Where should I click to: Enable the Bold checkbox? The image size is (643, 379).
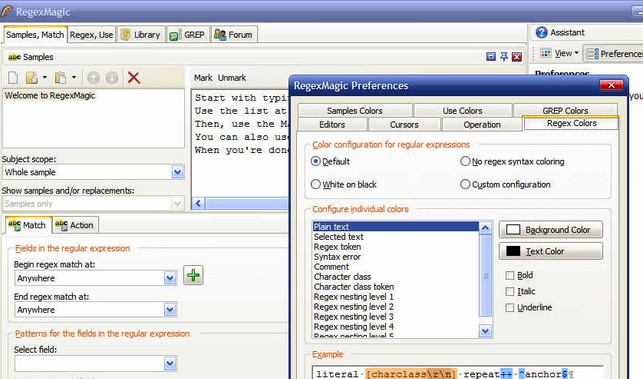click(x=510, y=275)
